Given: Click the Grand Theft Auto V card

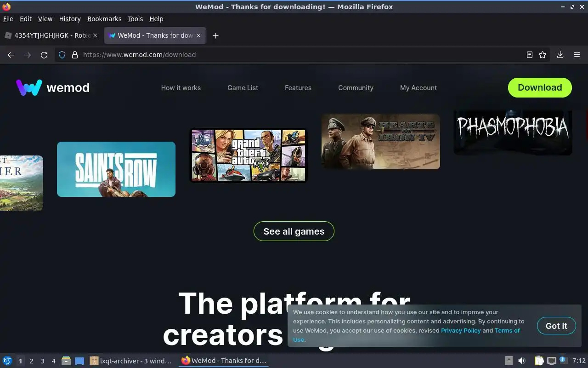Looking at the screenshot, I should coord(249,155).
